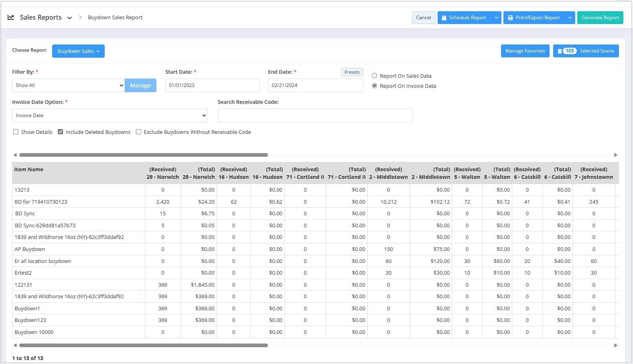Open the date Presets button
633x364 pixels.
[352, 72]
